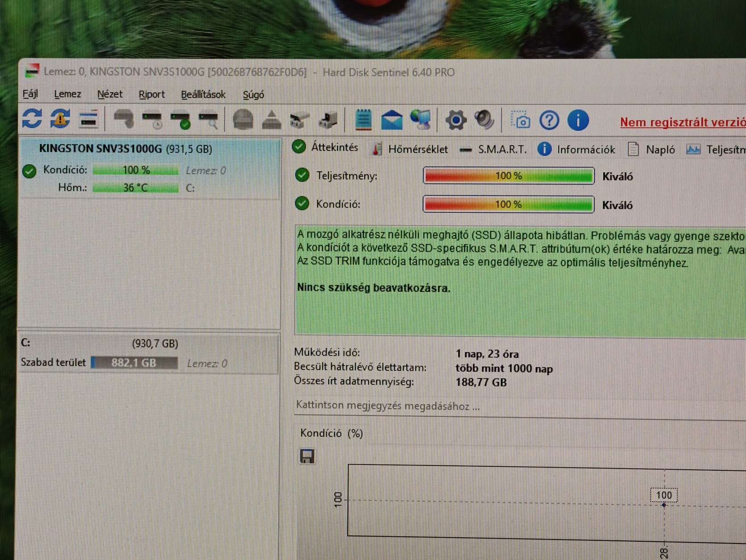The height and width of the screenshot is (560, 746).
Task: Click the 'több mint 1000 nap' value
Action: point(504,368)
